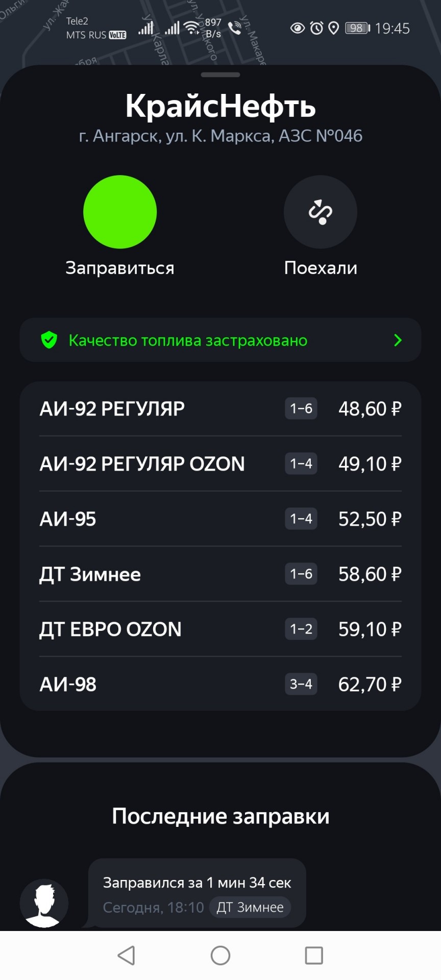This screenshot has width=441, height=980.
Task: Open the Качество топлива застраховано chevron arrow
Action: [x=398, y=340]
